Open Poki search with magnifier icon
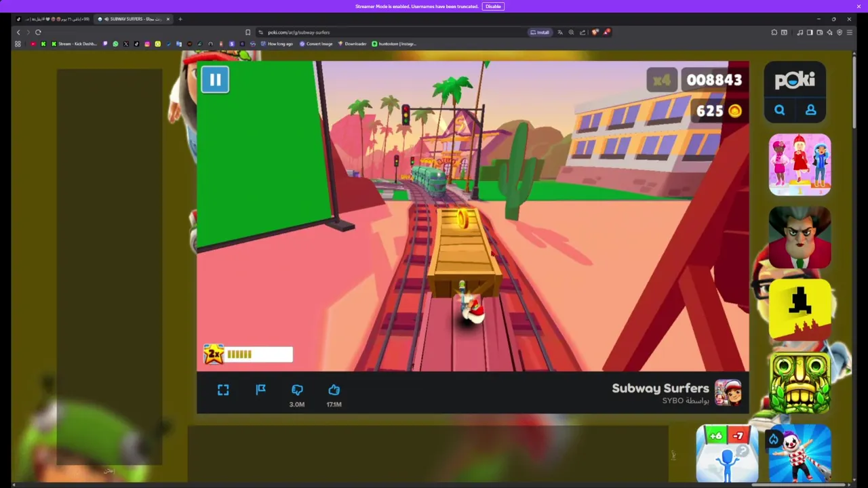The image size is (868, 488). pyautogui.click(x=779, y=110)
